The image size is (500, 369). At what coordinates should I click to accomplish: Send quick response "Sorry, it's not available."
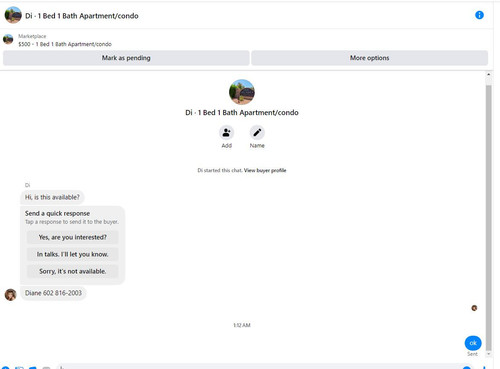[72, 271]
